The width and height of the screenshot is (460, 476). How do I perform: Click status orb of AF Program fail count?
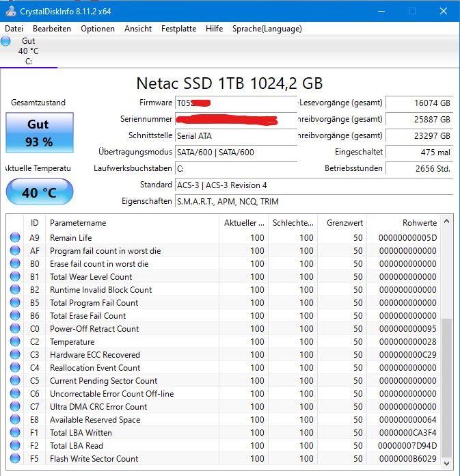(15, 250)
